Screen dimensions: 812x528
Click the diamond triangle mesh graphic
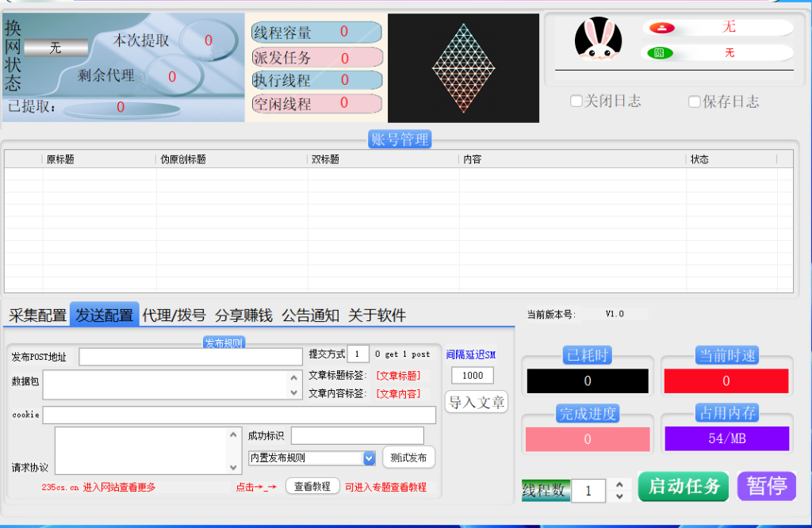[x=463, y=68]
